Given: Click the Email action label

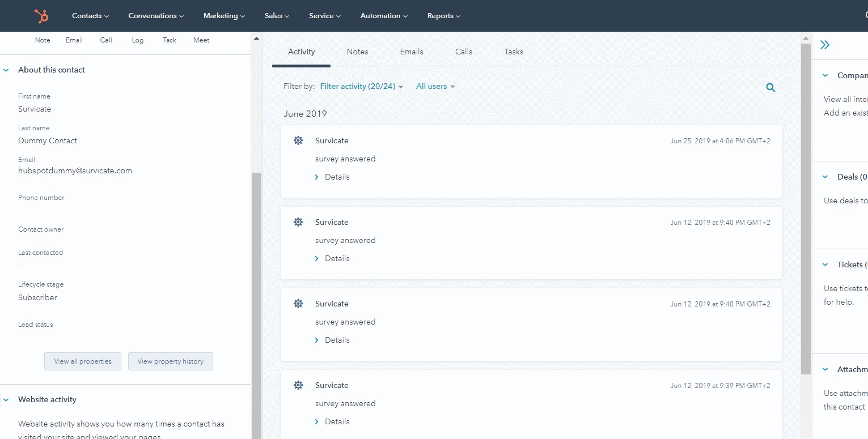Looking at the screenshot, I should point(74,40).
